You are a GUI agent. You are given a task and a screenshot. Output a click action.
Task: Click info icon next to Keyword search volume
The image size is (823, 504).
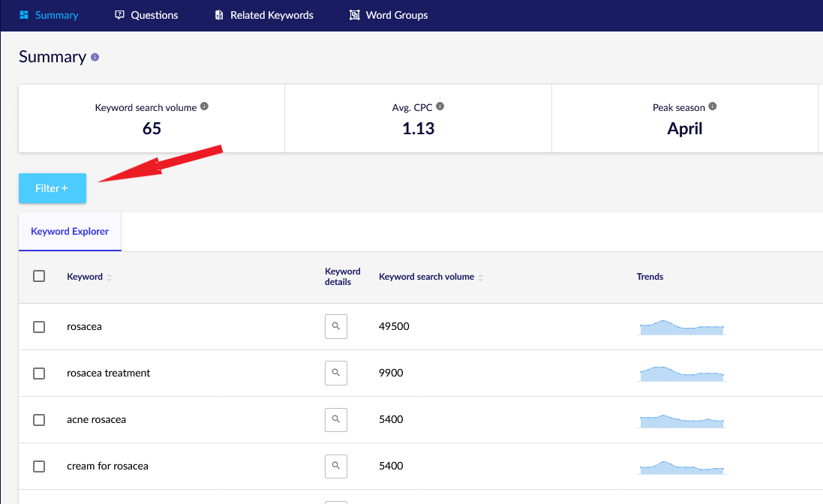tap(205, 106)
